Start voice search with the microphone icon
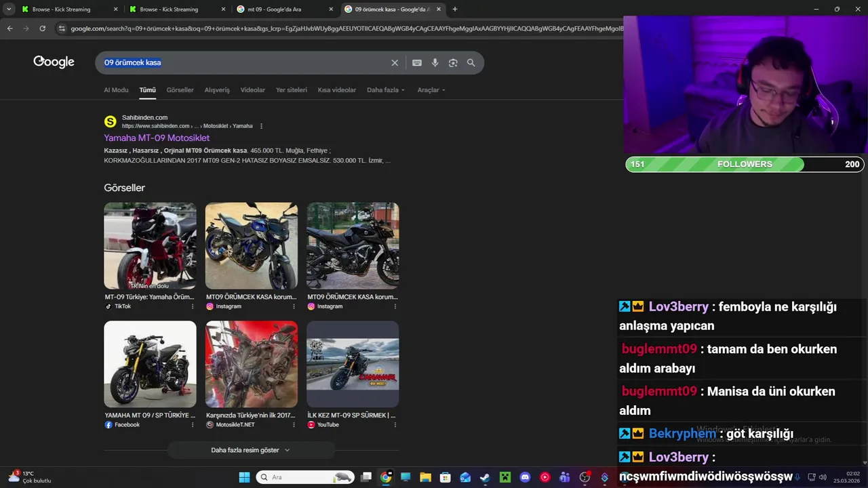868x488 pixels. [435, 62]
